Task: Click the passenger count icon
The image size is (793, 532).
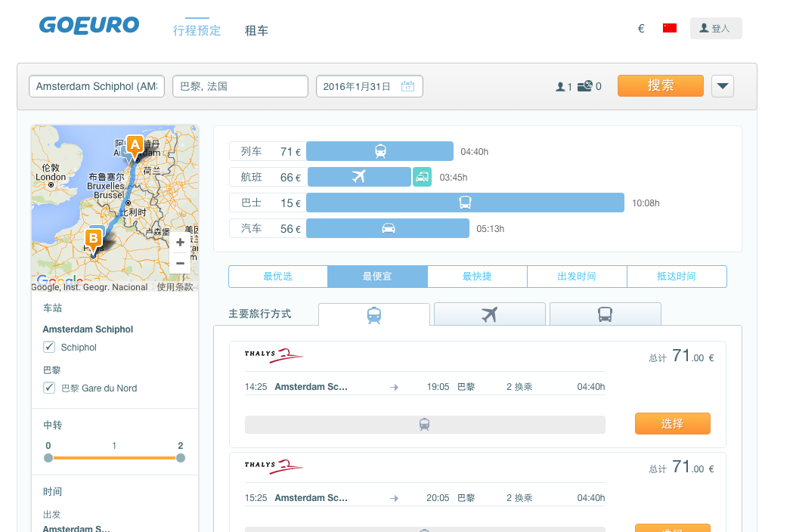Action: point(560,86)
